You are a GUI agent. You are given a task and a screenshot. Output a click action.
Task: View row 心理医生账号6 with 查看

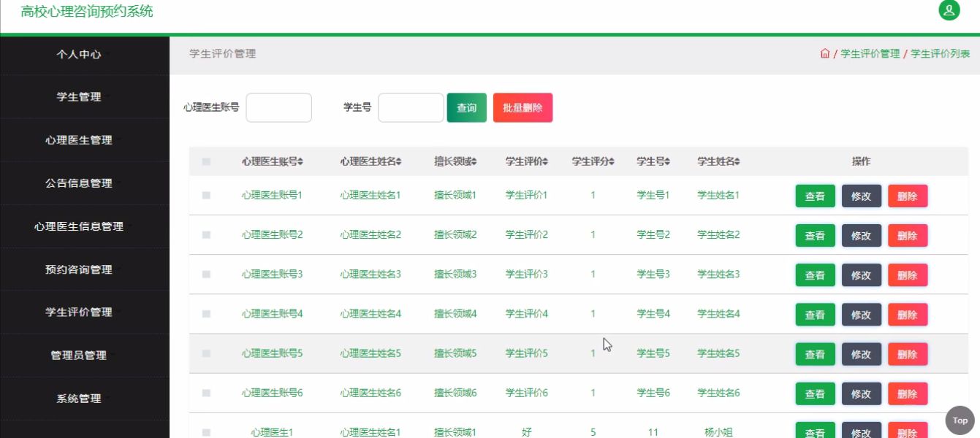click(x=815, y=393)
